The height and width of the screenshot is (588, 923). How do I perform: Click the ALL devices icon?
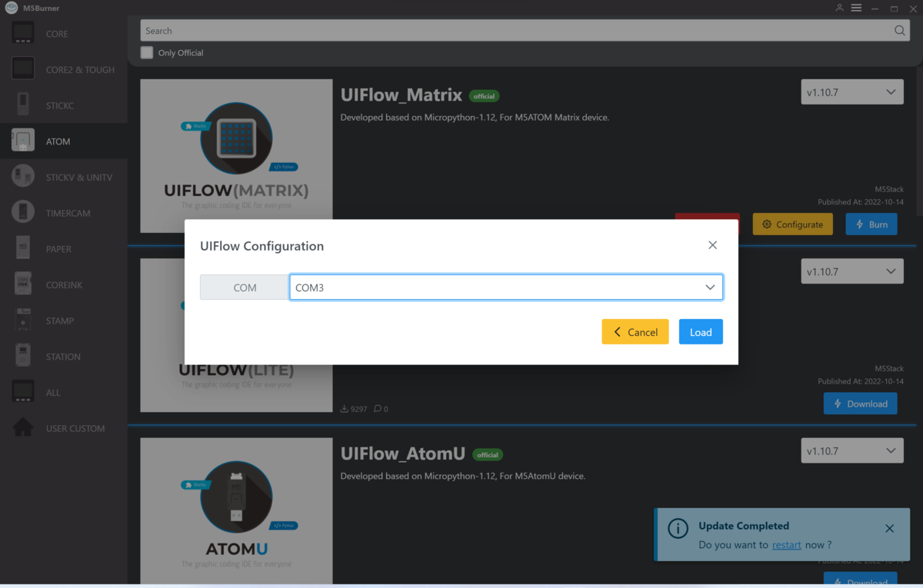click(23, 392)
